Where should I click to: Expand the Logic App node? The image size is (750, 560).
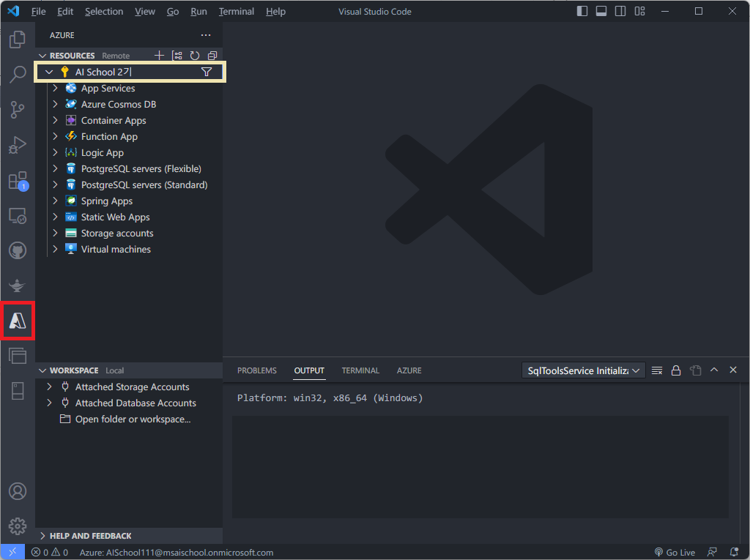(55, 152)
